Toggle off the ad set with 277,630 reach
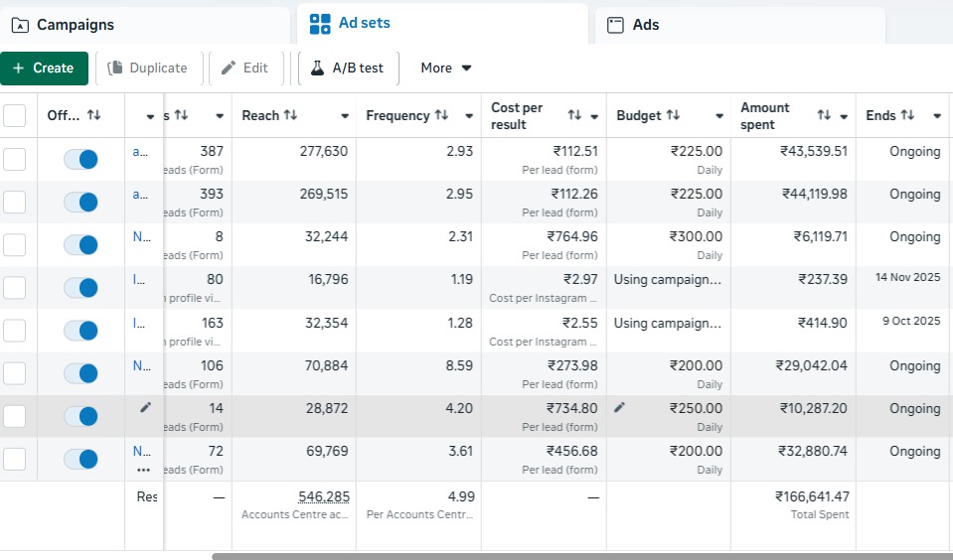The height and width of the screenshot is (560, 953). [80, 160]
